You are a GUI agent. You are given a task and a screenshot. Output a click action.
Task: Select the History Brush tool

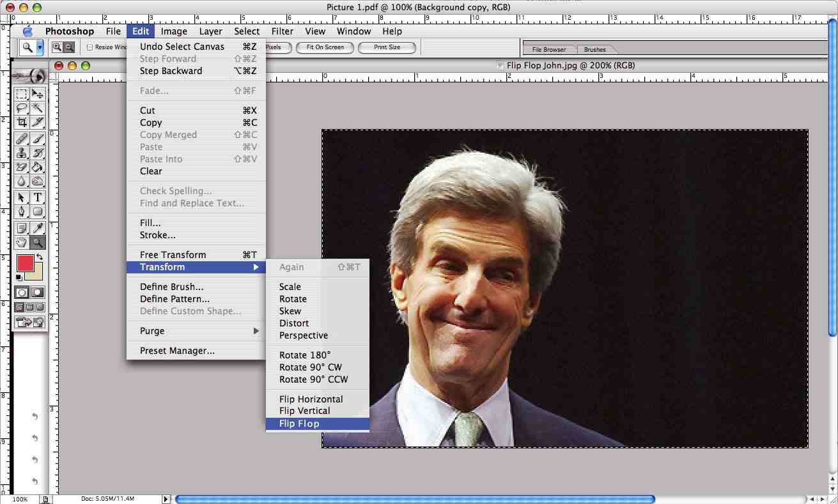pos(38,153)
